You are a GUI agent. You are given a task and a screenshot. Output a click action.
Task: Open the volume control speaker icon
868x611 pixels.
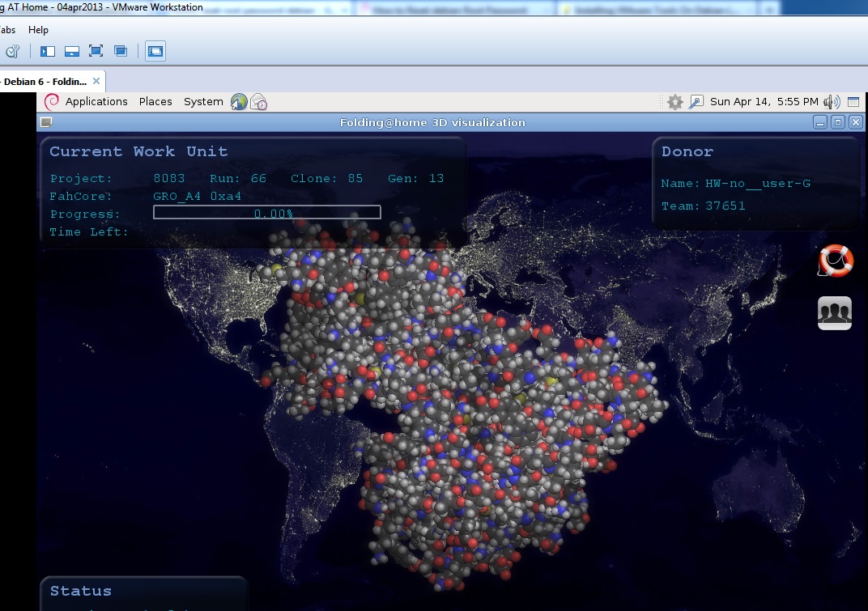[832, 102]
